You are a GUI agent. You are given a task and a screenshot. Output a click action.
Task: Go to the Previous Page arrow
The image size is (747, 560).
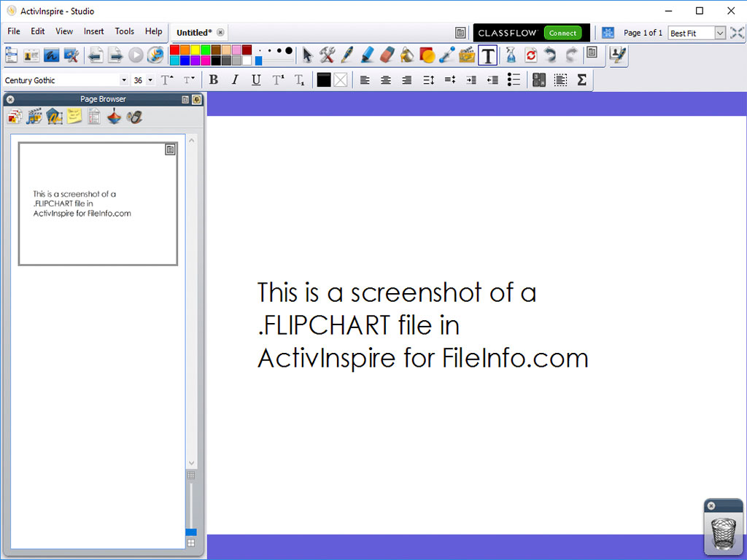(x=96, y=55)
